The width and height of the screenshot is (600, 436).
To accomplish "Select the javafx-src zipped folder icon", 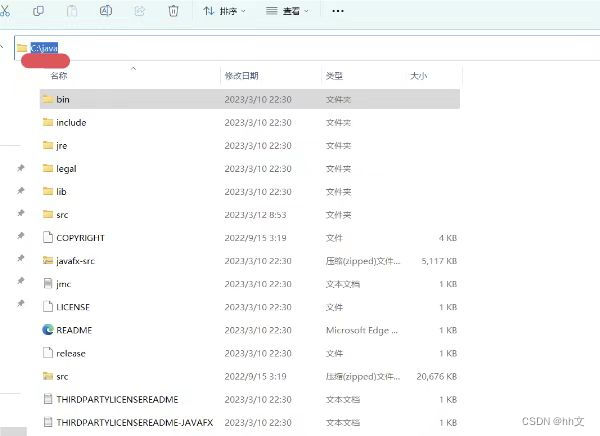I will click(48, 260).
